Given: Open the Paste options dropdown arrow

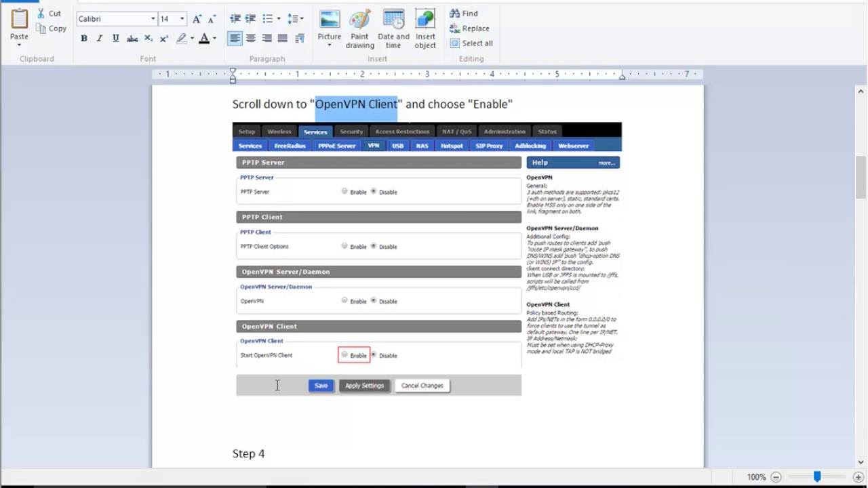Looking at the screenshot, I should click(x=19, y=45).
